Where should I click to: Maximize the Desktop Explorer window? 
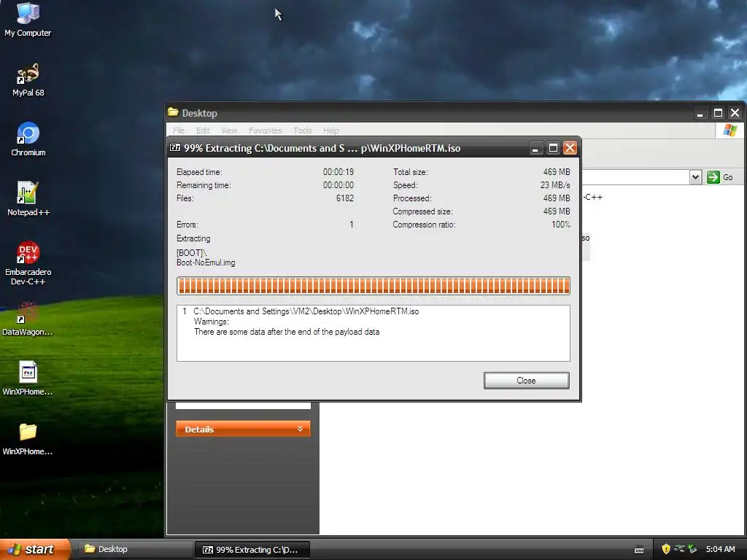[x=718, y=113]
